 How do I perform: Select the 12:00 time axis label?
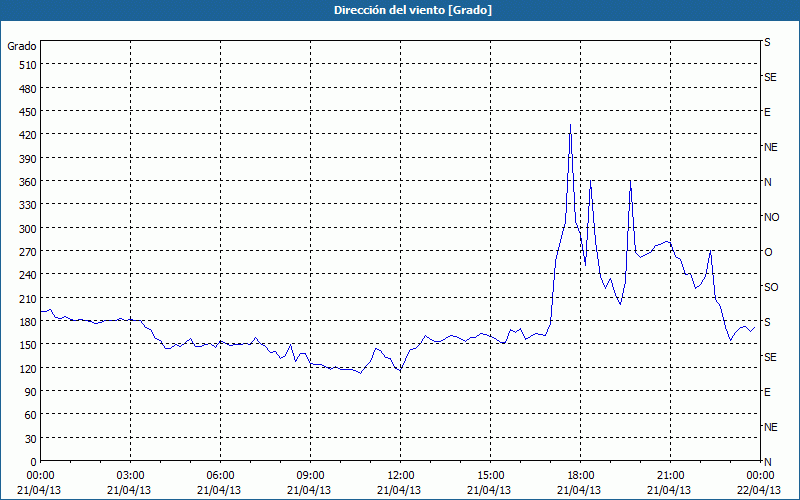(401, 476)
